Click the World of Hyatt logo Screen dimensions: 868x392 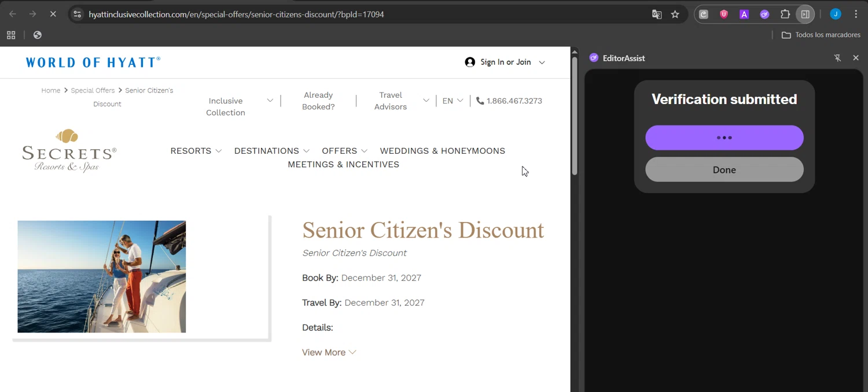[x=93, y=62]
